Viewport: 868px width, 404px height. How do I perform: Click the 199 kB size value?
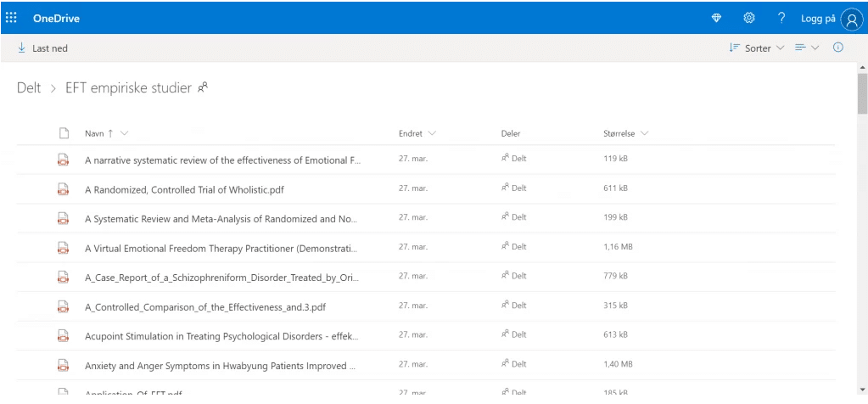click(x=615, y=217)
